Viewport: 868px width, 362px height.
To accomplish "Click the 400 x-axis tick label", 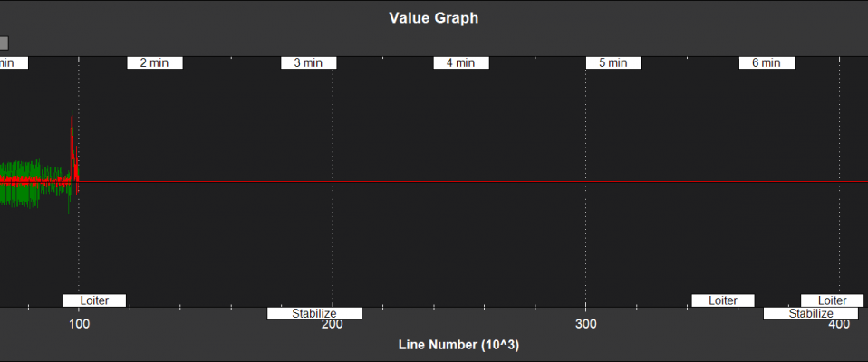I will tap(839, 325).
